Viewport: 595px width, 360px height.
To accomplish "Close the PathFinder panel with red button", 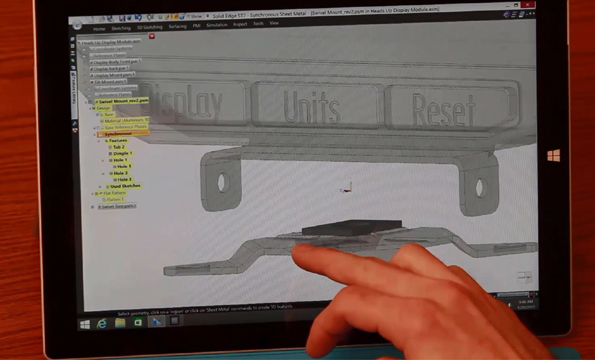I will click(x=152, y=36).
